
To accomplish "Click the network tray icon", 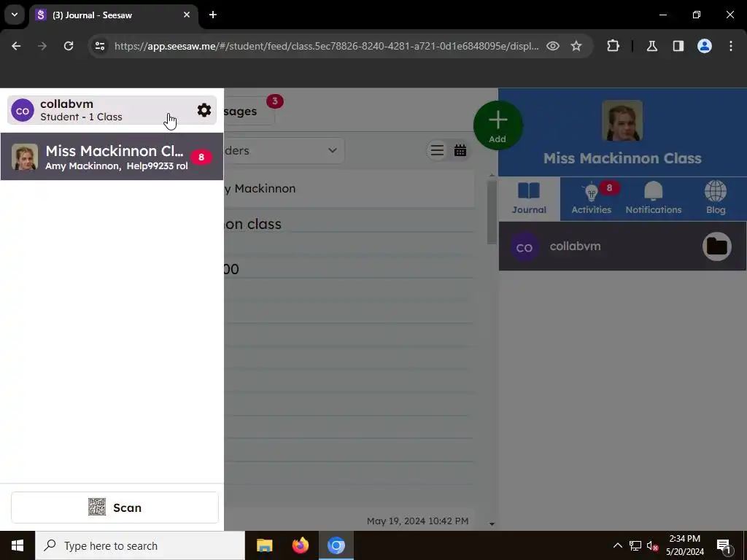I will point(635,545).
